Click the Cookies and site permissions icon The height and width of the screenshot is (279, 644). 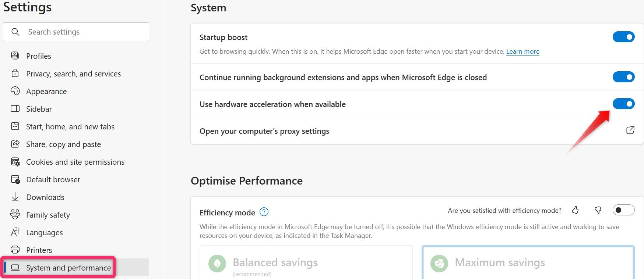tap(15, 162)
